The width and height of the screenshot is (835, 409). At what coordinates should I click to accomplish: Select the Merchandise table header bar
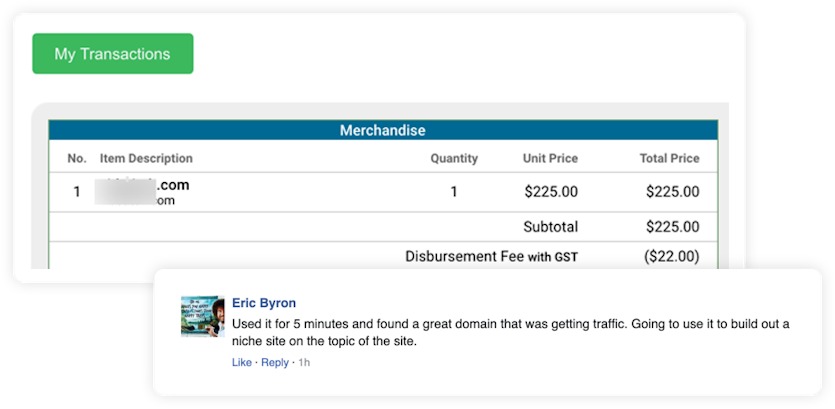(383, 130)
